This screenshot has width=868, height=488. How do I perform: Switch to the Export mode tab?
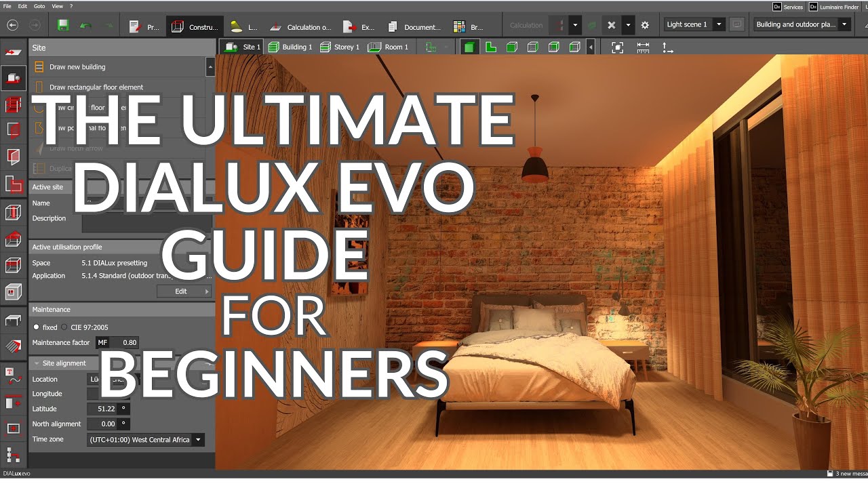click(x=359, y=27)
